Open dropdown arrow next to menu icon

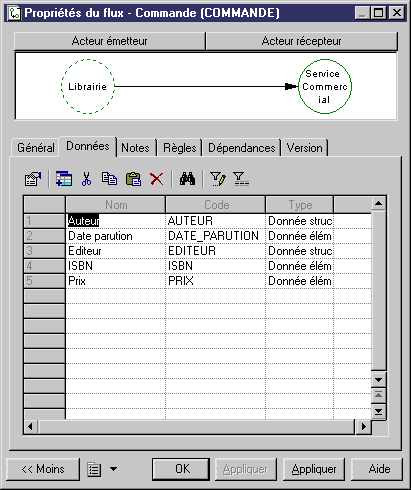(114, 469)
